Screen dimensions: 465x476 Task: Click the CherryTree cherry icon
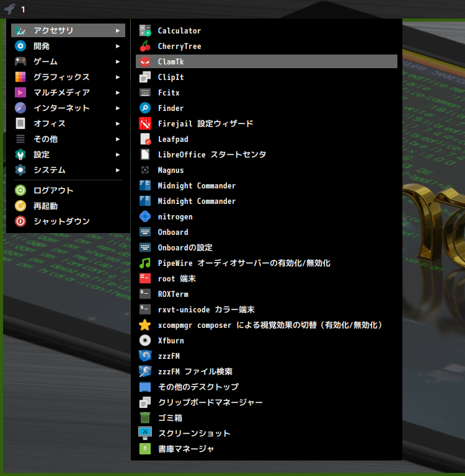click(145, 46)
